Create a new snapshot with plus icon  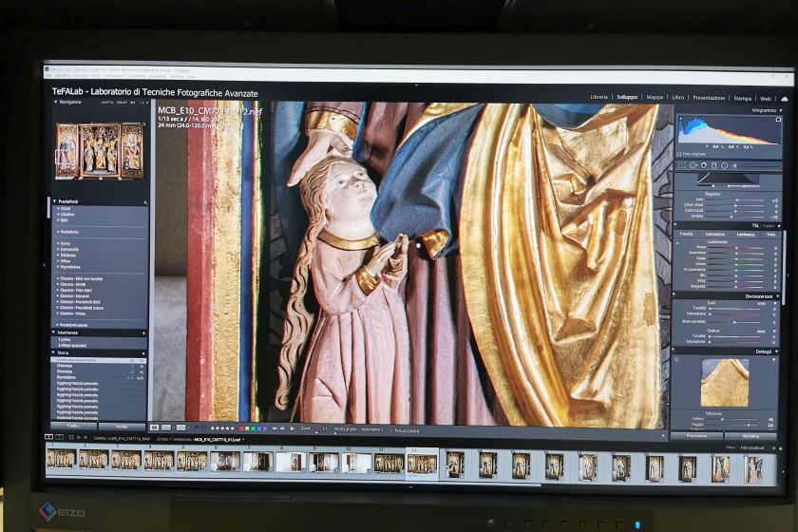tap(144, 332)
